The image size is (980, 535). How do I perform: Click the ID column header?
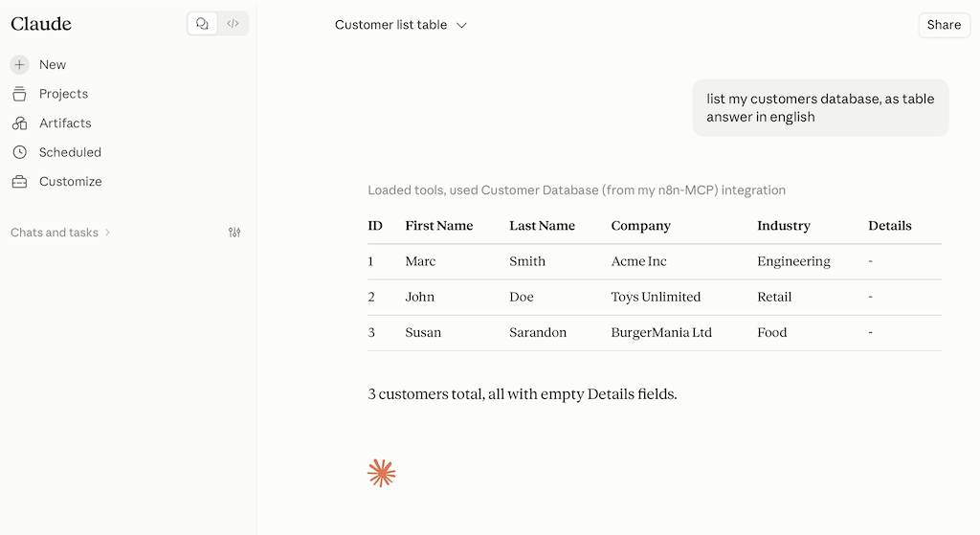[375, 226]
